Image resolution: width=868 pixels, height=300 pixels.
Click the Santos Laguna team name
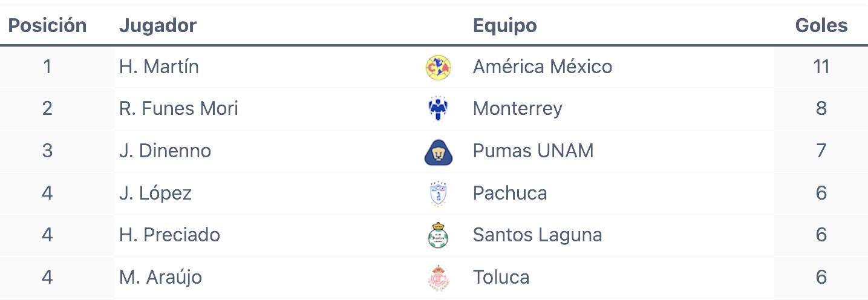pos(538,235)
